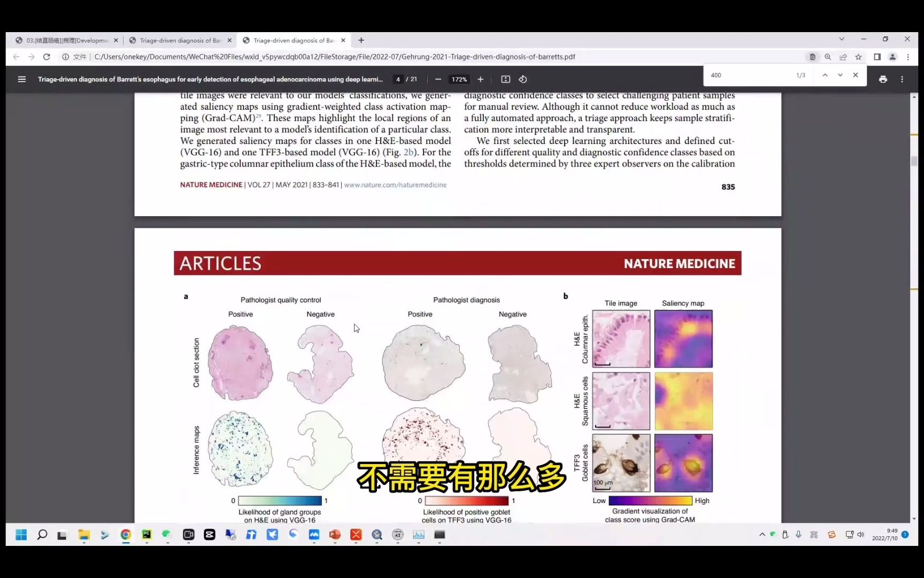
Task: Expand hidden icons in system tray
Action: [x=762, y=535]
